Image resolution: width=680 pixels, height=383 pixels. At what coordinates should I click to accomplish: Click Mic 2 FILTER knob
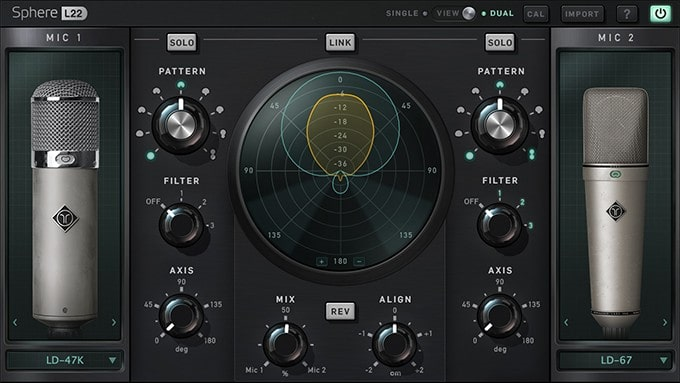pos(500,225)
